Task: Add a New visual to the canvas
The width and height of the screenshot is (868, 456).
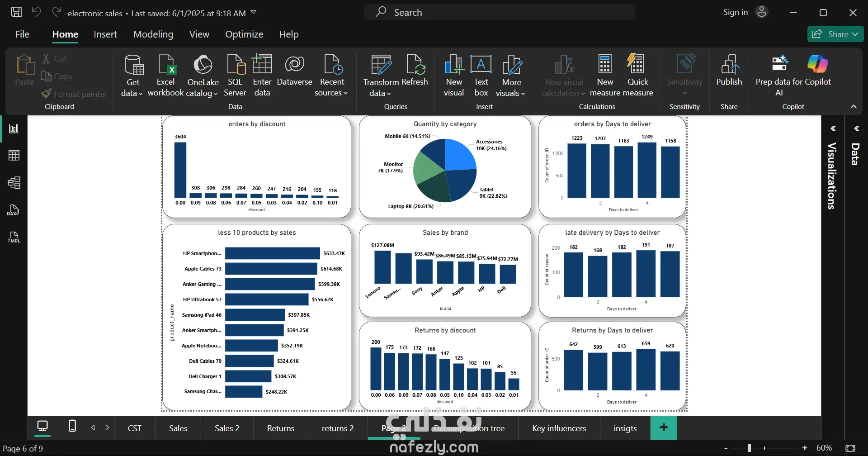Action: click(454, 76)
